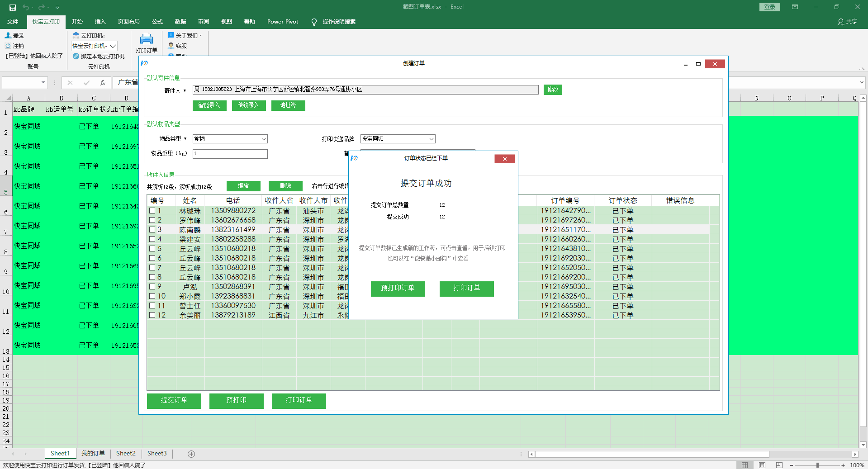
Task: Check the box for row 3 陈南鹏
Action: click(152, 230)
